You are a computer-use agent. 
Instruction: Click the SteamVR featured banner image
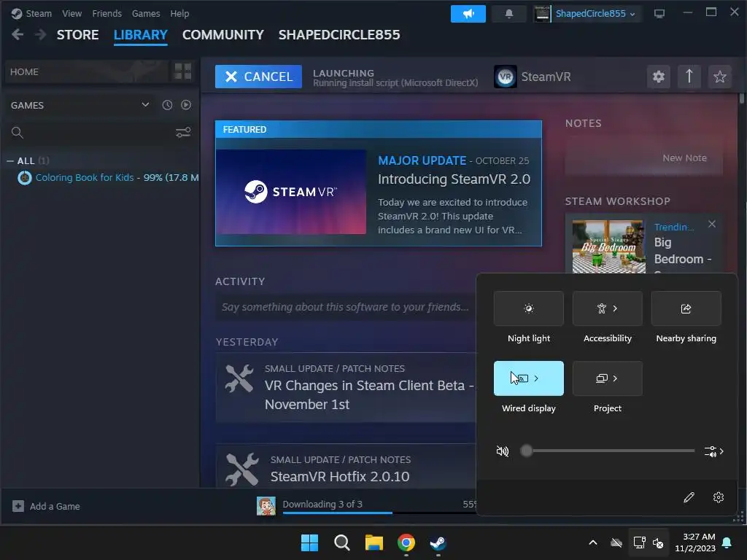[291, 192]
